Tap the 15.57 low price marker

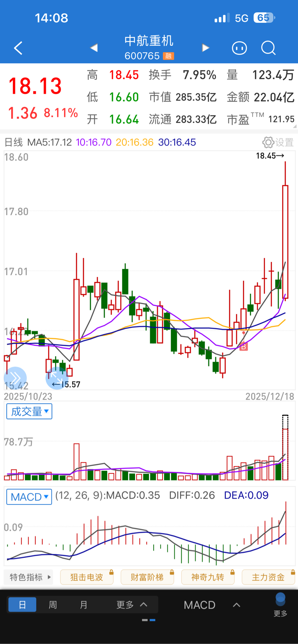(66, 384)
